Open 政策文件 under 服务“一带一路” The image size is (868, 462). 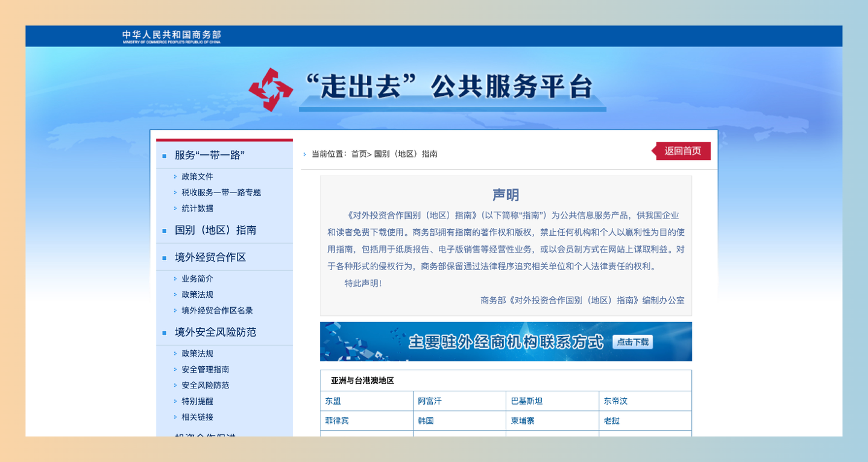pyautogui.click(x=197, y=177)
